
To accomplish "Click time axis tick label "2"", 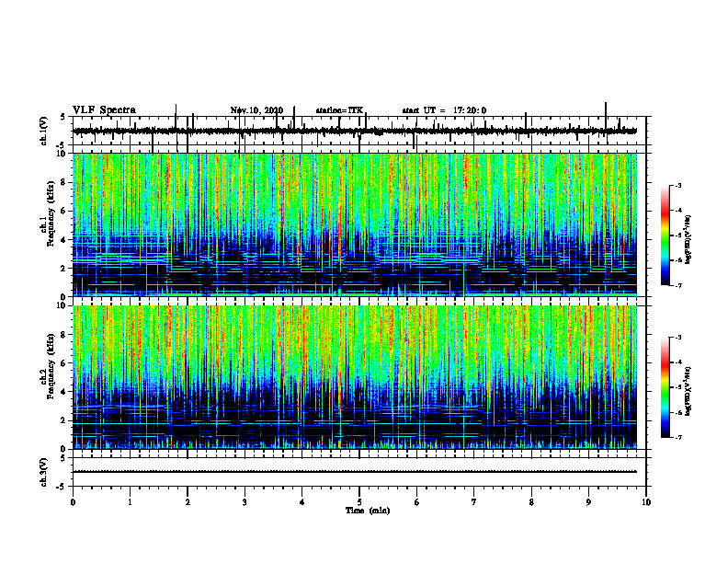I will (x=188, y=502).
